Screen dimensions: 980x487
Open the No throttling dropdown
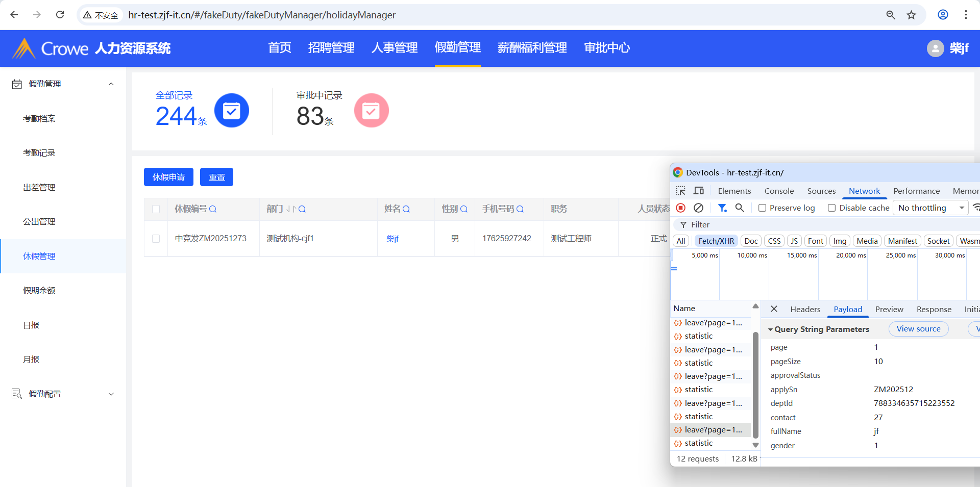930,208
